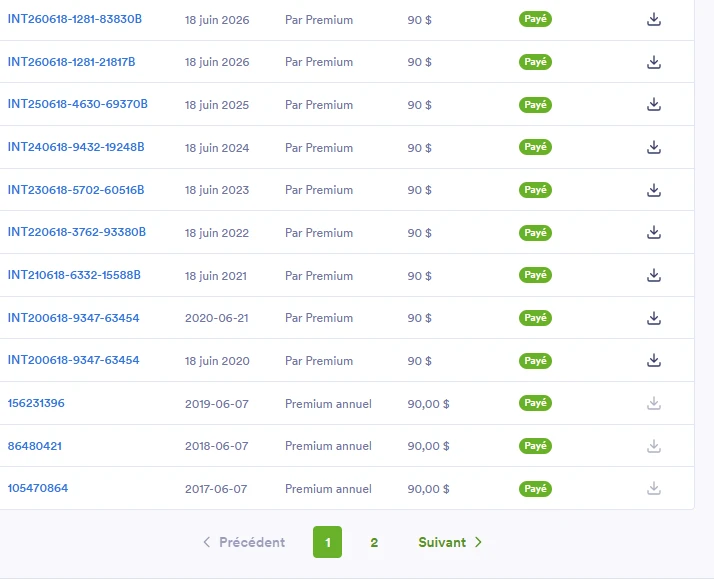
Task: Open invoice link INT230618-5702-60516B
Action: 76,190
